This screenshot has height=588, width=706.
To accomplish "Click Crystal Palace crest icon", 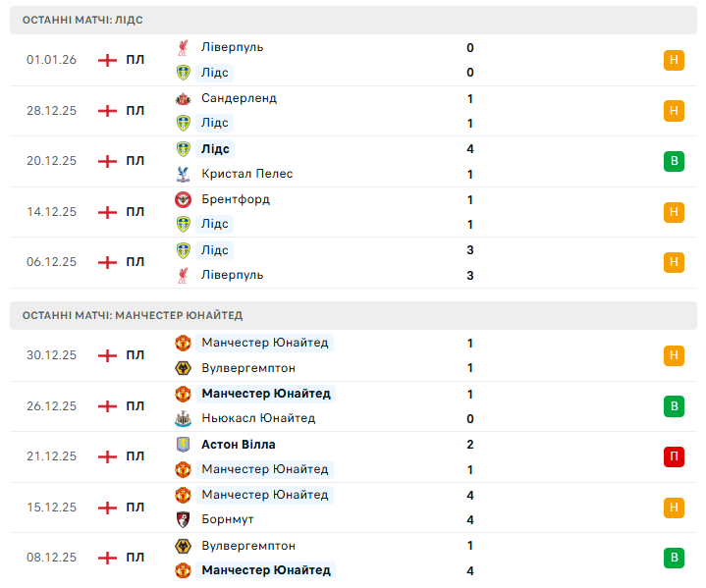I will (x=183, y=174).
